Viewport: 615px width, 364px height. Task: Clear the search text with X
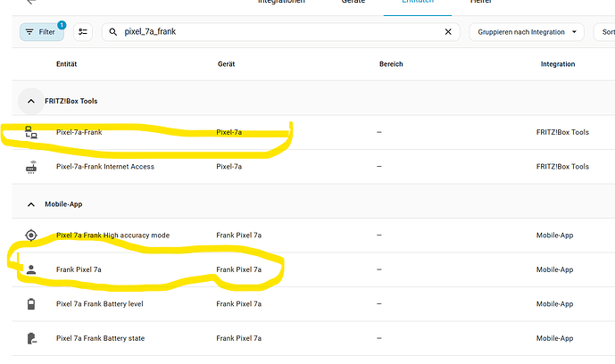click(x=448, y=32)
